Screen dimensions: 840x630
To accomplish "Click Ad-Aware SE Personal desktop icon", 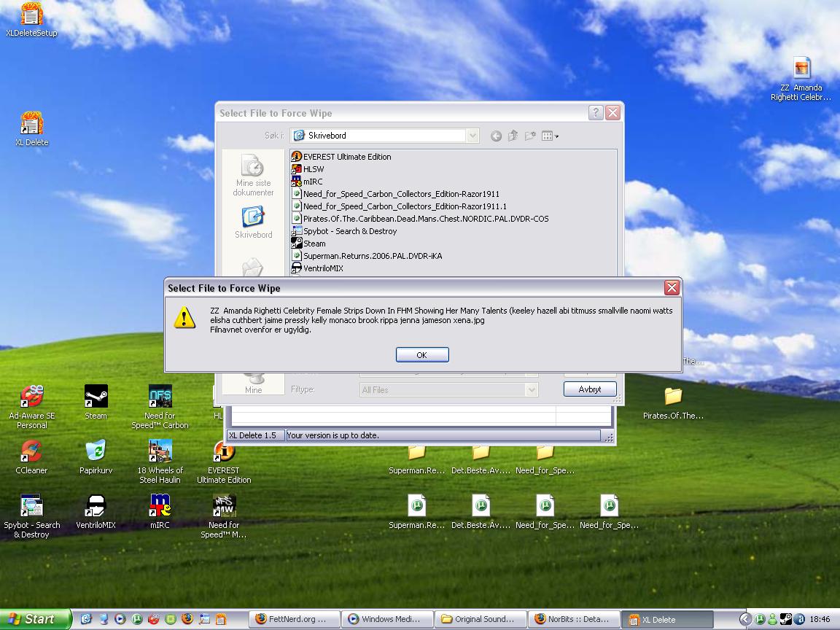I will (x=31, y=407).
